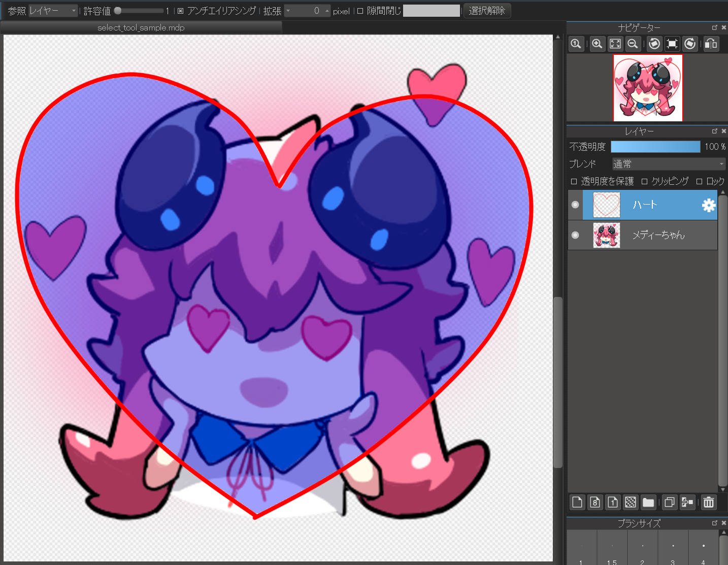Create a new layer folder
The image size is (728, 565).
click(648, 502)
